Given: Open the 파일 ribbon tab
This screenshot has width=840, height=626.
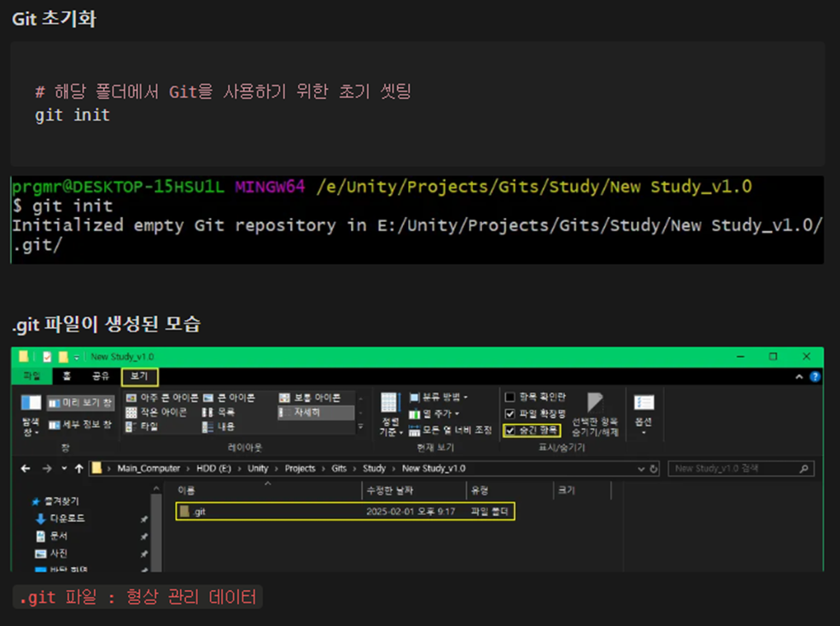Looking at the screenshot, I should [32, 377].
